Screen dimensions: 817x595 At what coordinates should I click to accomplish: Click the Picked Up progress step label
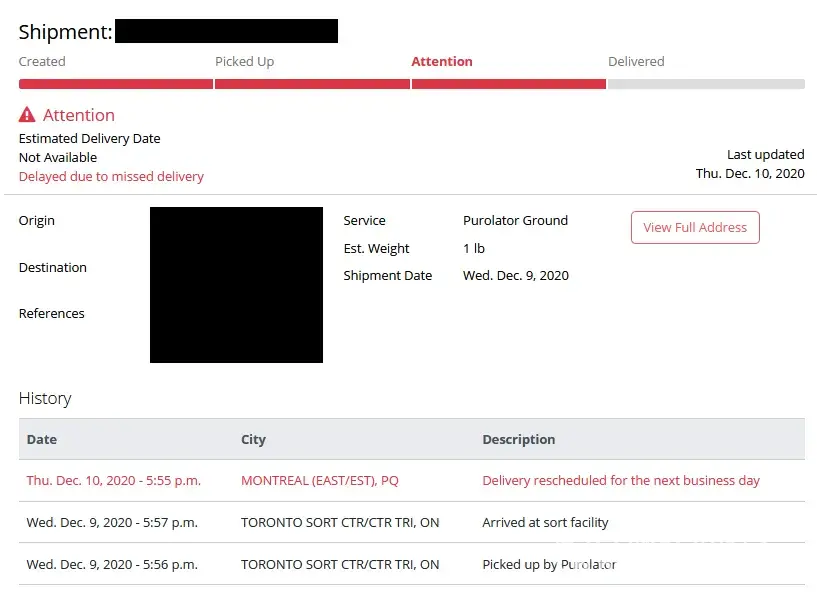coord(244,61)
